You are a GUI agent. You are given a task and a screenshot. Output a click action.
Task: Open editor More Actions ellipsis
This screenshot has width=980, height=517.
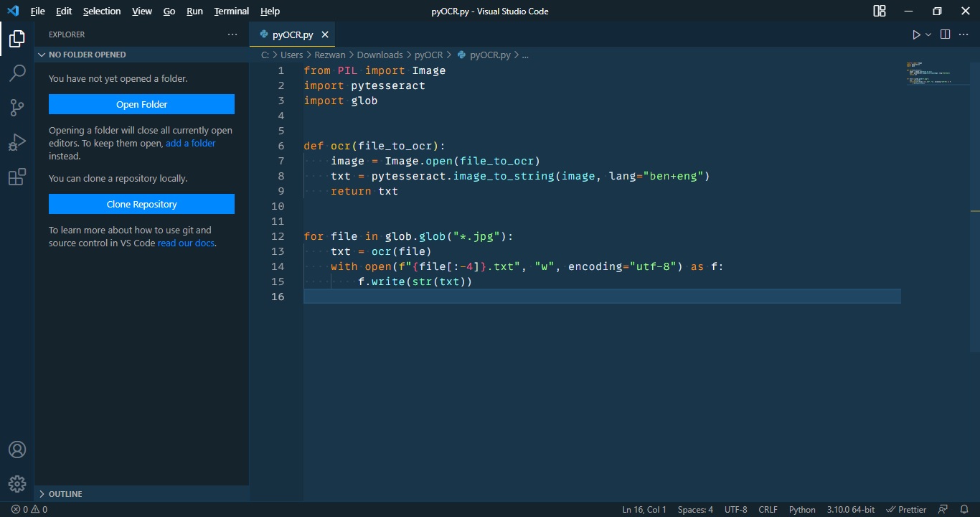[x=965, y=34]
